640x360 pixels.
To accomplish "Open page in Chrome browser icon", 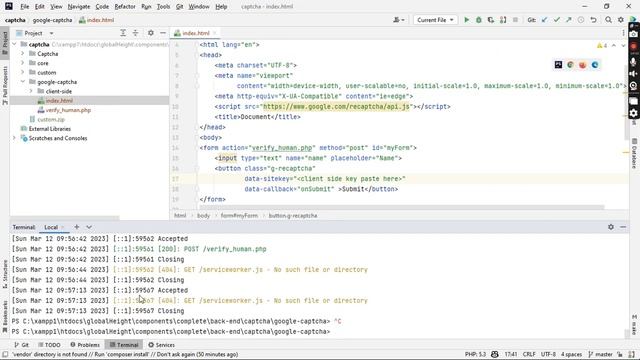I will pyautogui.click(x=570, y=64).
